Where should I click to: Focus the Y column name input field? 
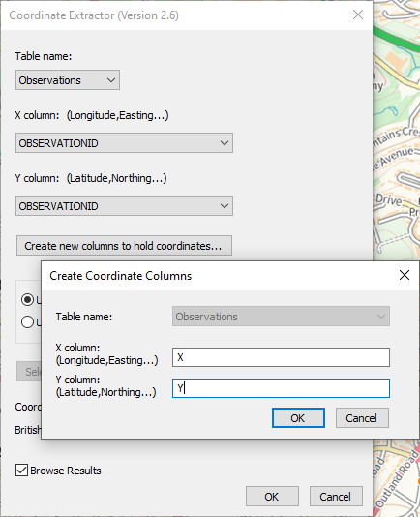point(281,388)
